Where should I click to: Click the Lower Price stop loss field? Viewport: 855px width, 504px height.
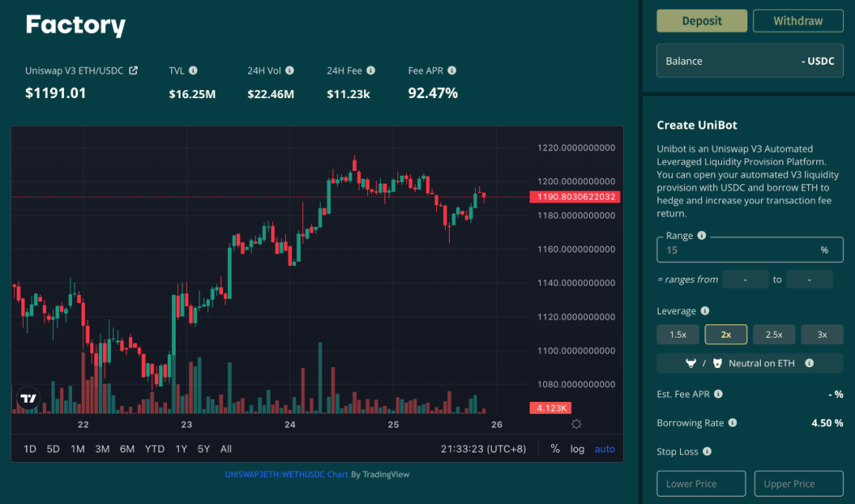[701, 483]
